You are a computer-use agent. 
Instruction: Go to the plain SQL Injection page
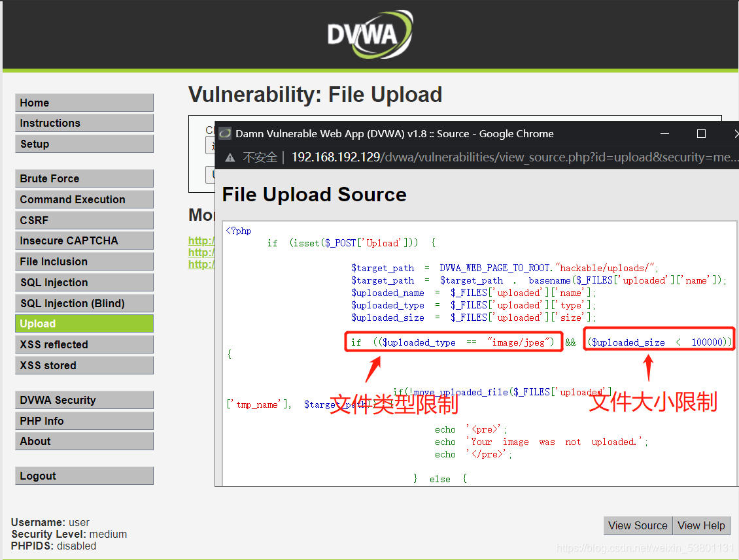pos(84,282)
